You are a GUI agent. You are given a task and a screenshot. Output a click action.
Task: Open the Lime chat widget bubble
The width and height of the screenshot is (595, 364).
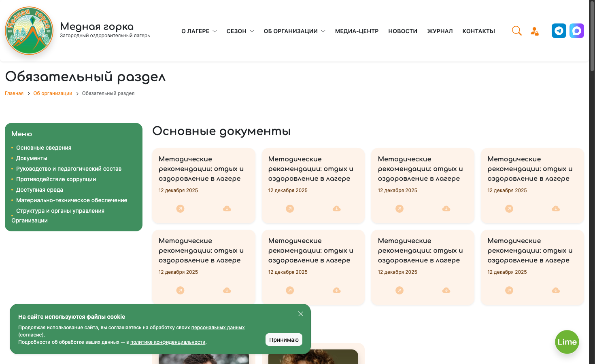(x=567, y=342)
